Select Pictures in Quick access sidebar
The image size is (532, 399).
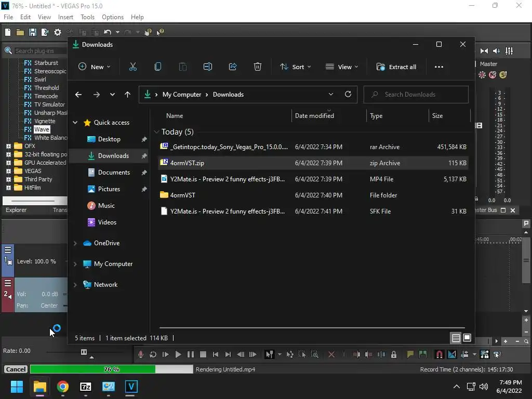click(x=109, y=189)
